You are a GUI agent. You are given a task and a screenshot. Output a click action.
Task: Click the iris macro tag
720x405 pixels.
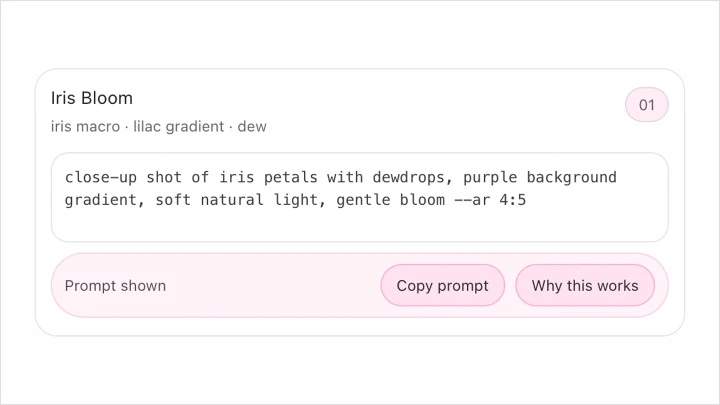(x=85, y=127)
